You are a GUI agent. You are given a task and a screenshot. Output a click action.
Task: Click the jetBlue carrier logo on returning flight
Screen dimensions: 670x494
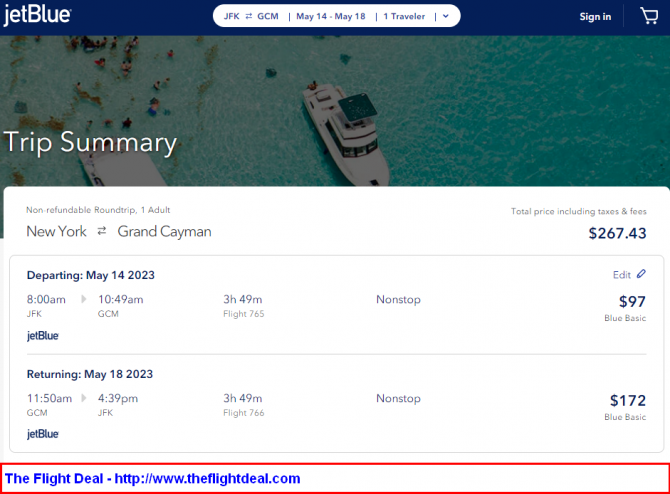43,434
